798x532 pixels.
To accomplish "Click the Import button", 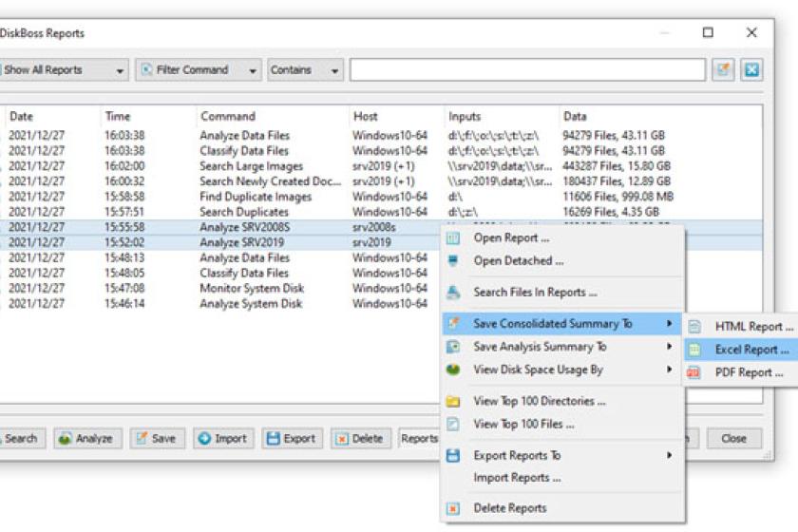I will [223, 438].
